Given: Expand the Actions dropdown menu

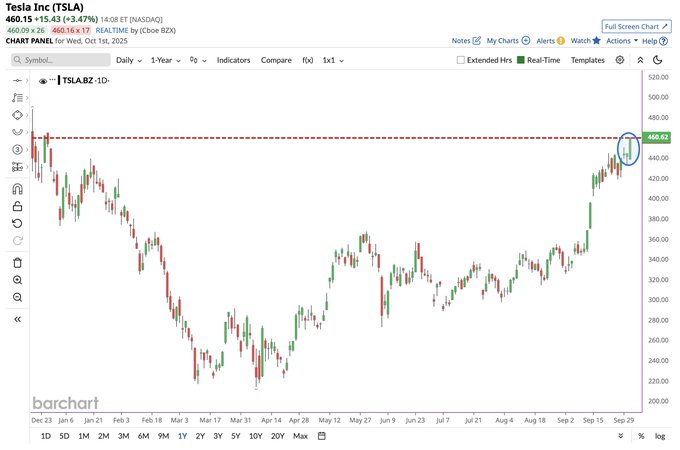Looking at the screenshot, I should click(622, 41).
